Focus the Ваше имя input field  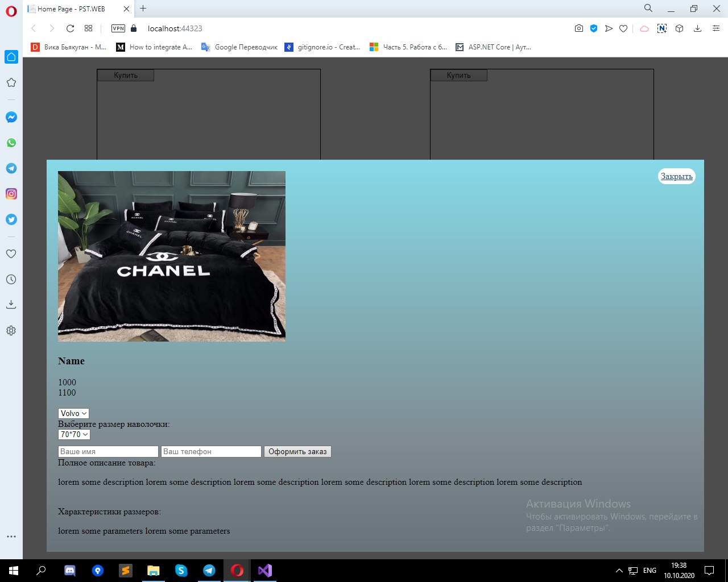click(108, 451)
